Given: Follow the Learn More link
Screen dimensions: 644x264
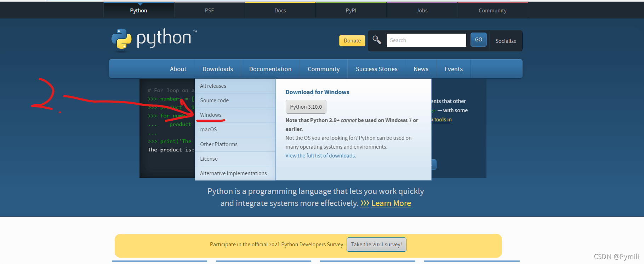Looking at the screenshot, I should click(x=391, y=203).
